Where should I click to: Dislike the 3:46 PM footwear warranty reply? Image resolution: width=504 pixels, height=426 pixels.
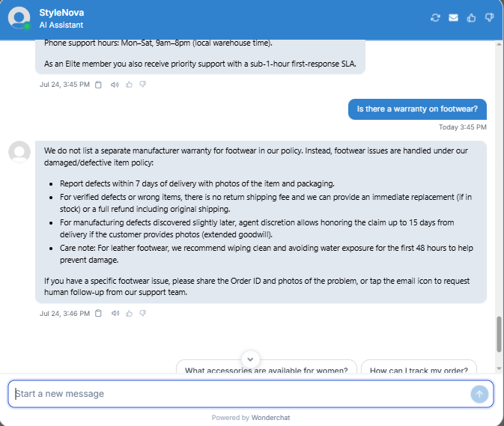pos(143,313)
